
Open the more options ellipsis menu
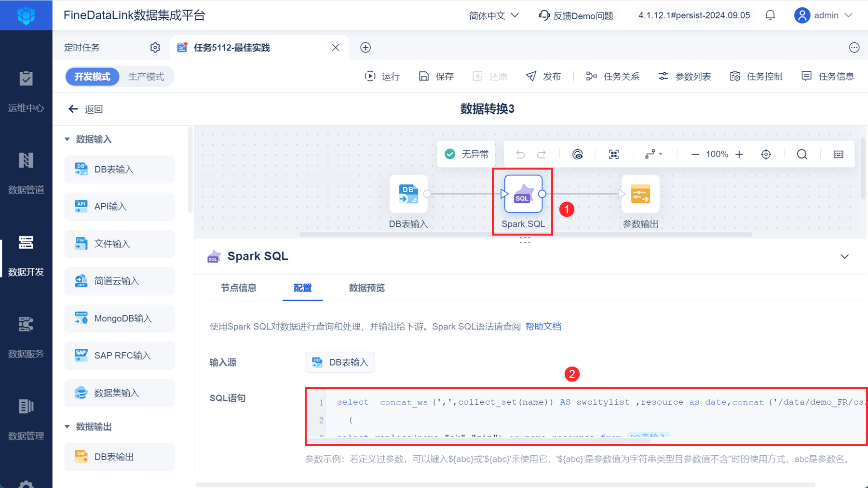point(854,47)
